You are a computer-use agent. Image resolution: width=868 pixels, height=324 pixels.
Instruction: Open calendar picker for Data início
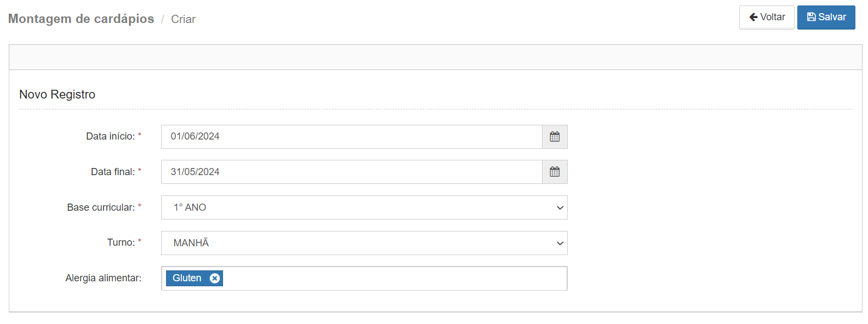click(555, 137)
